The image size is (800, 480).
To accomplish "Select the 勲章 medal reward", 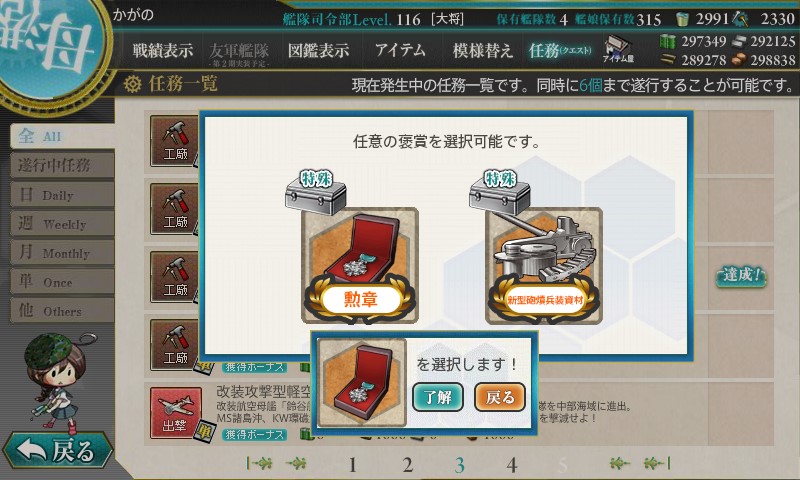I will 360,265.
